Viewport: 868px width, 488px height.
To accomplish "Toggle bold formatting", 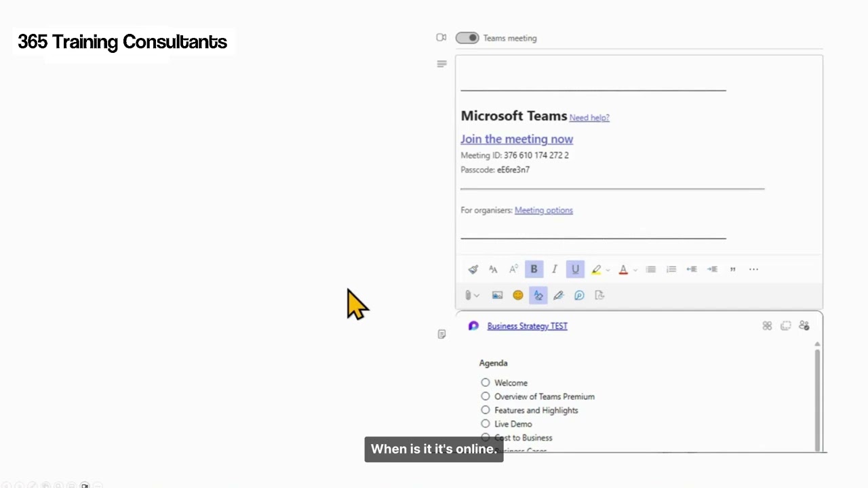I will 534,269.
